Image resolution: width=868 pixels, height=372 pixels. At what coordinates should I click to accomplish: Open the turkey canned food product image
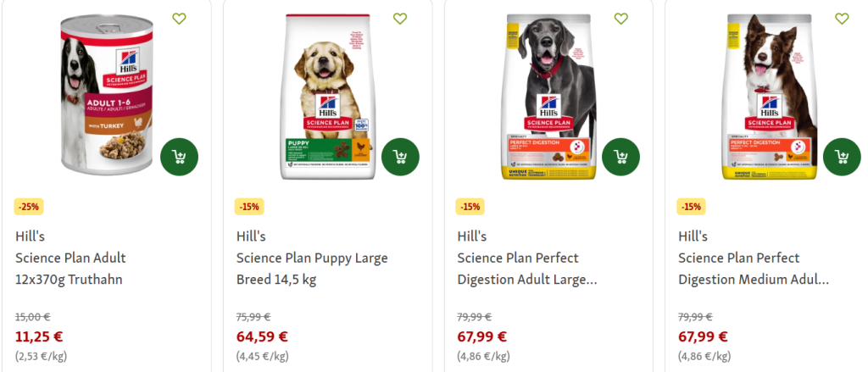106,94
